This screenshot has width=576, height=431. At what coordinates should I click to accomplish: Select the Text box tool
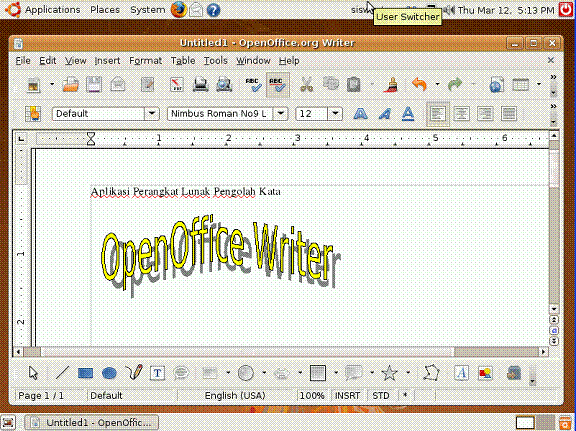tap(157, 373)
